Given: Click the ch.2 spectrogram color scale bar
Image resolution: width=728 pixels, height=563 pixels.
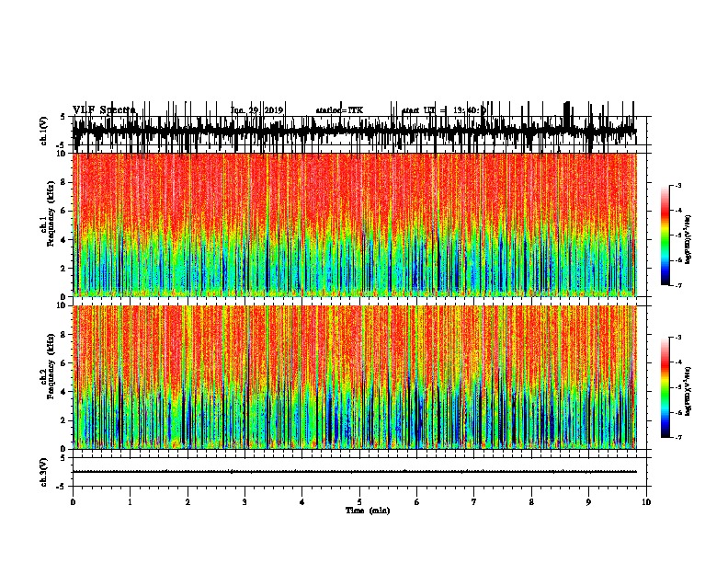Looking at the screenshot, I should pyautogui.click(x=665, y=387).
